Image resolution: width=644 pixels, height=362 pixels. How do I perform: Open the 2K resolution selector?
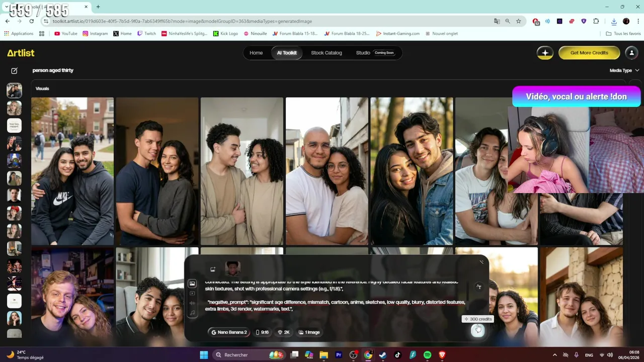tap(284, 332)
